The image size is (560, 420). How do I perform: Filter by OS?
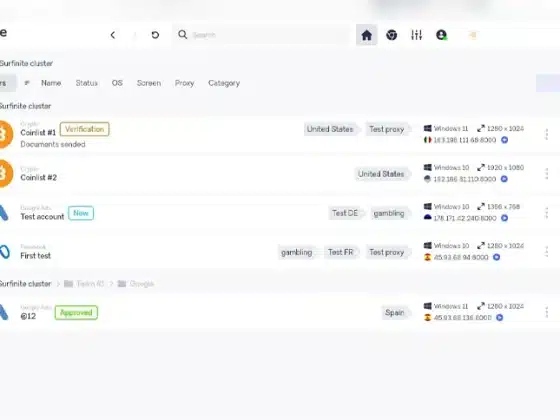pyautogui.click(x=117, y=83)
